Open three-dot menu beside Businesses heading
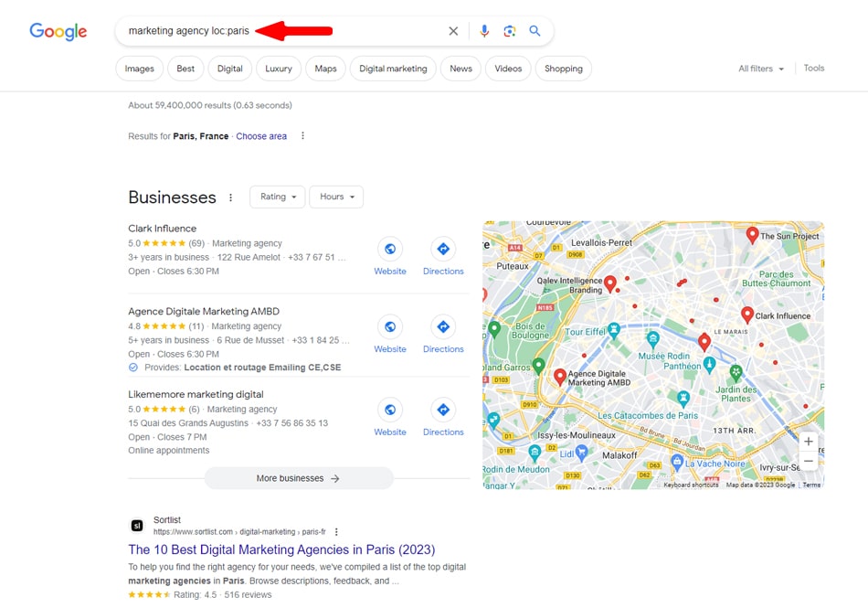This screenshot has height=608, width=868. coord(231,197)
